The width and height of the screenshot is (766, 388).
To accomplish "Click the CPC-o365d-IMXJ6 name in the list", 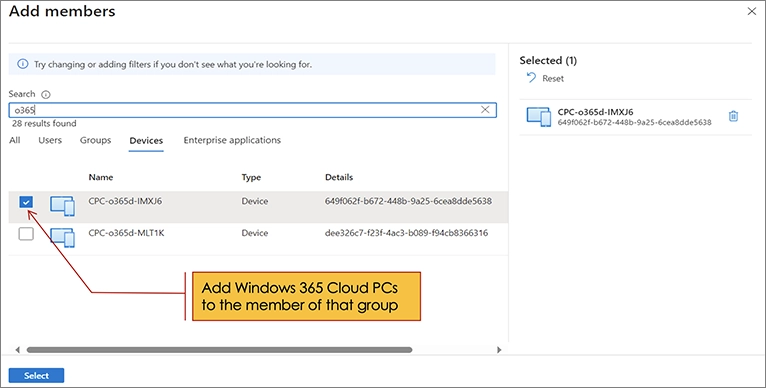I will pos(125,201).
